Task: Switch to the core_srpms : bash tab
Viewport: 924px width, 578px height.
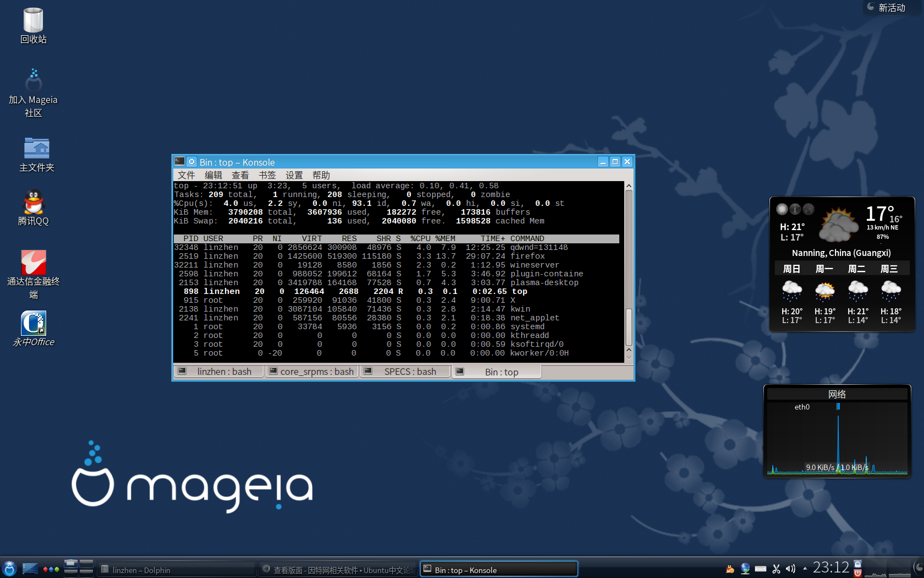Action: coord(312,372)
